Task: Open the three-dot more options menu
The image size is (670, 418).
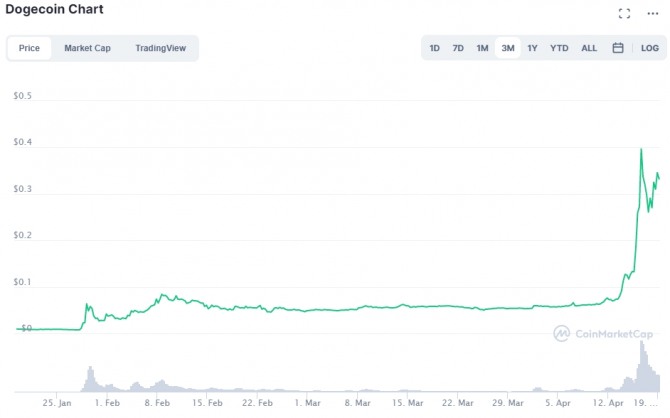Action: point(653,14)
